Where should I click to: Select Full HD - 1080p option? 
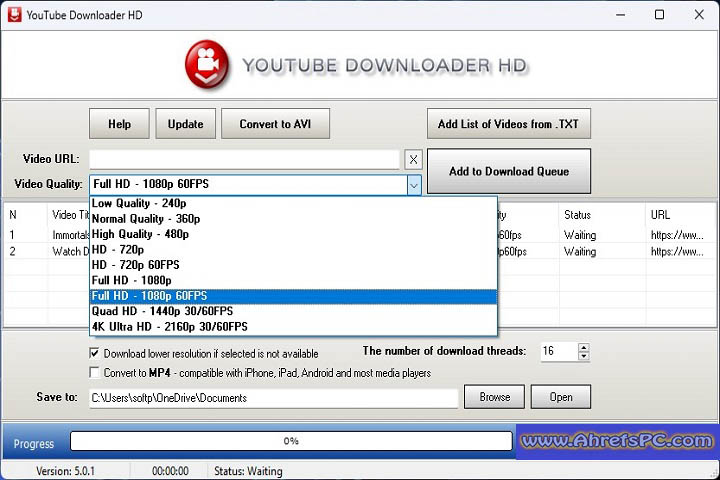pyautogui.click(x=293, y=281)
